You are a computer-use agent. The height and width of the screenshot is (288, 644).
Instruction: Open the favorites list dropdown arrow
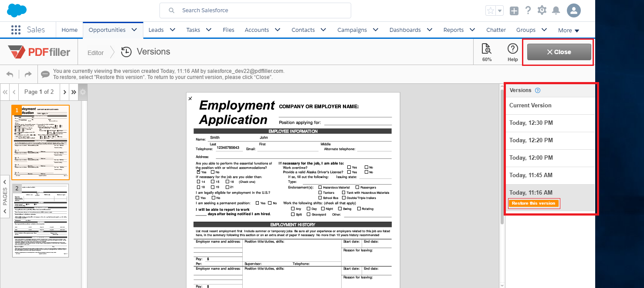(x=500, y=10)
